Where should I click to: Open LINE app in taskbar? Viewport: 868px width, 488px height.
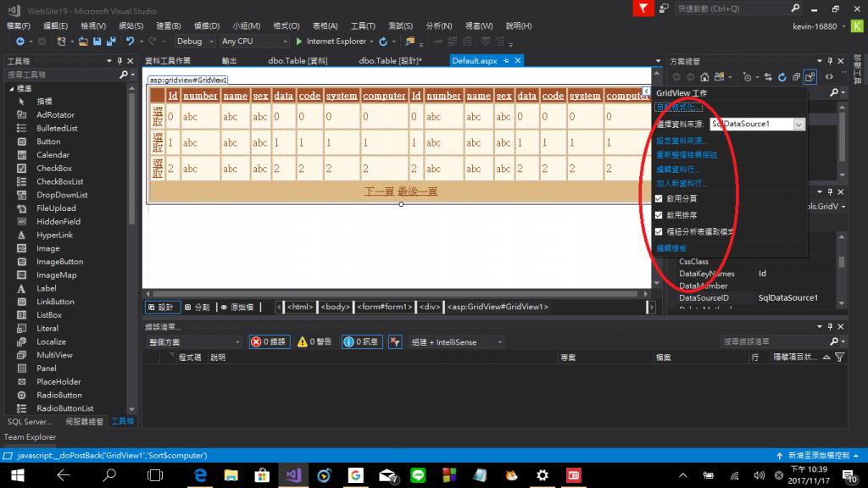[418, 475]
